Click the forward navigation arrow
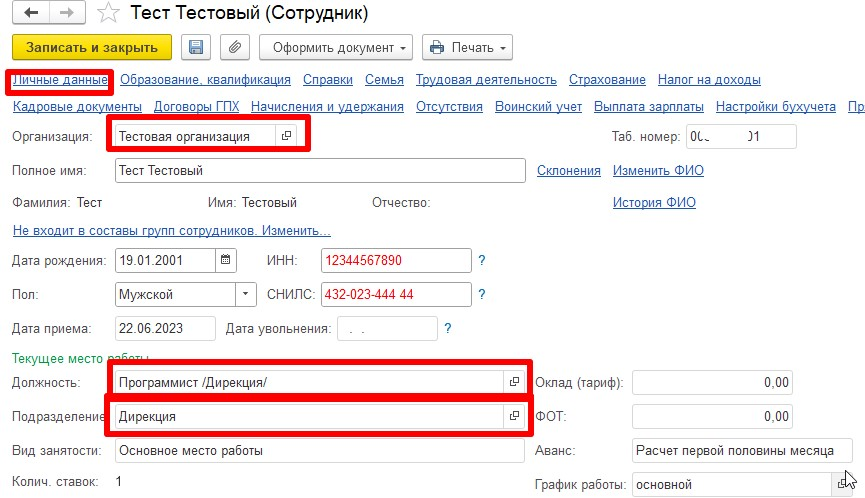Image resolution: width=865 pixels, height=498 pixels. click(x=68, y=14)
